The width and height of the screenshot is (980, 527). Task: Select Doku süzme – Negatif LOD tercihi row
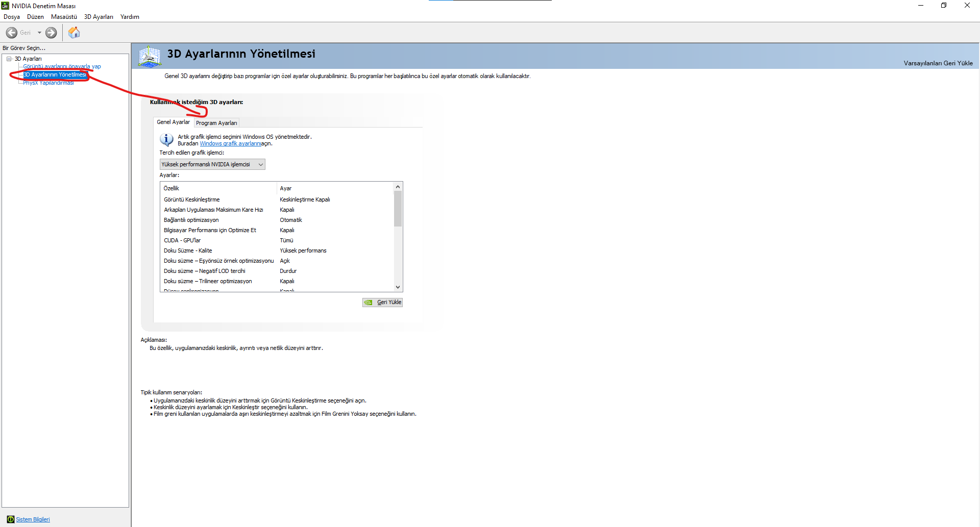[x=277, y=271]
